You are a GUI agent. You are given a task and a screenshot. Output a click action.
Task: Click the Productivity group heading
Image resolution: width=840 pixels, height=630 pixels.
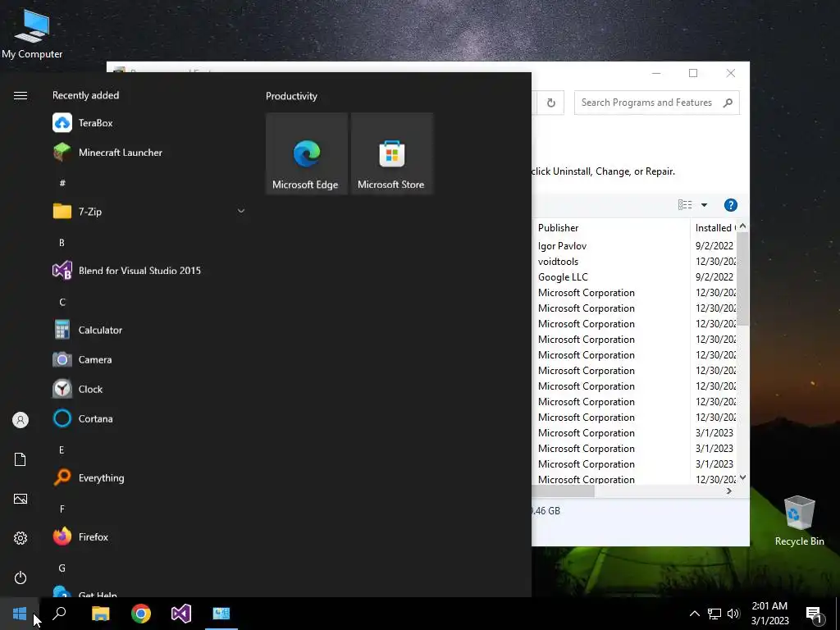point(291,96)
